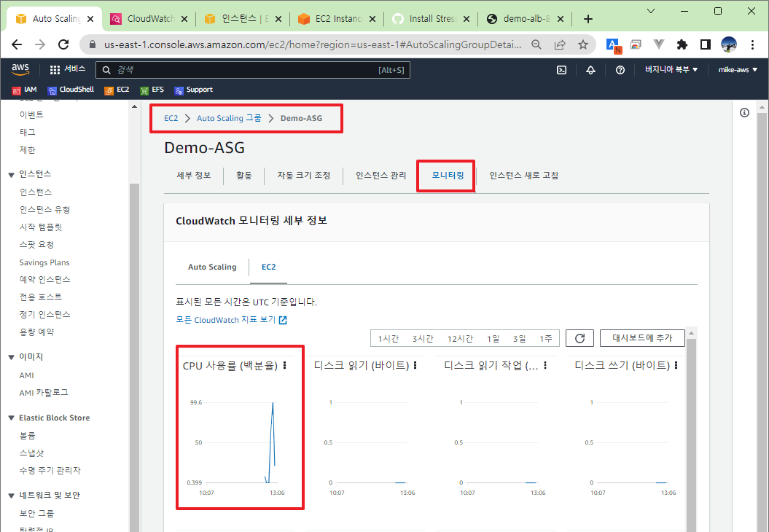Open the mike-aws account dropdown

738,70
